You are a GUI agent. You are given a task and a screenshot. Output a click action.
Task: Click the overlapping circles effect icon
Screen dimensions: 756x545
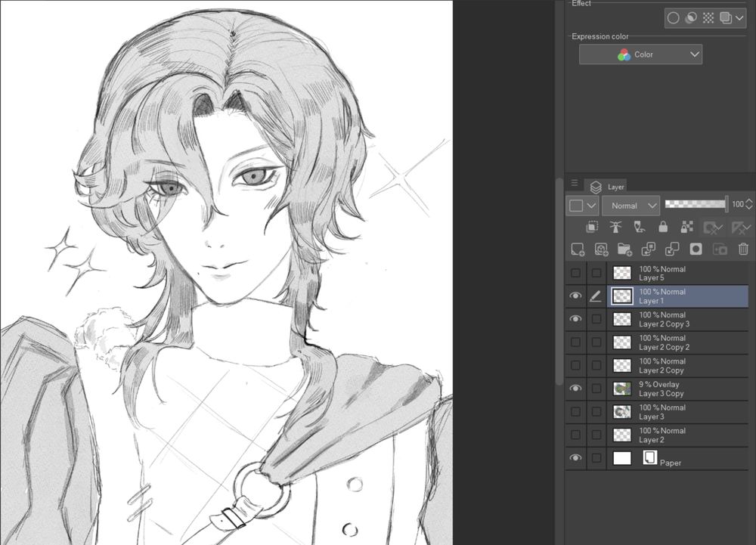click(x=690, y=18)
